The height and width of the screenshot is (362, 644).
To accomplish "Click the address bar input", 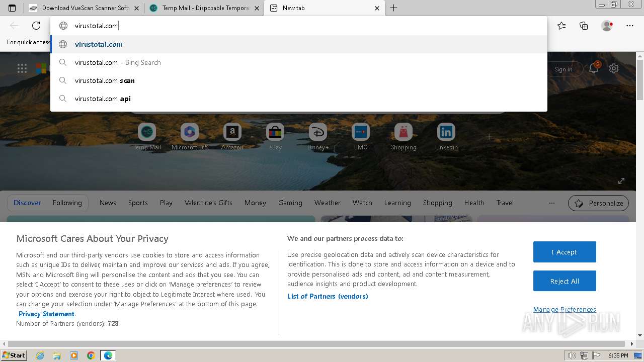I will click(x=299, y=26).
